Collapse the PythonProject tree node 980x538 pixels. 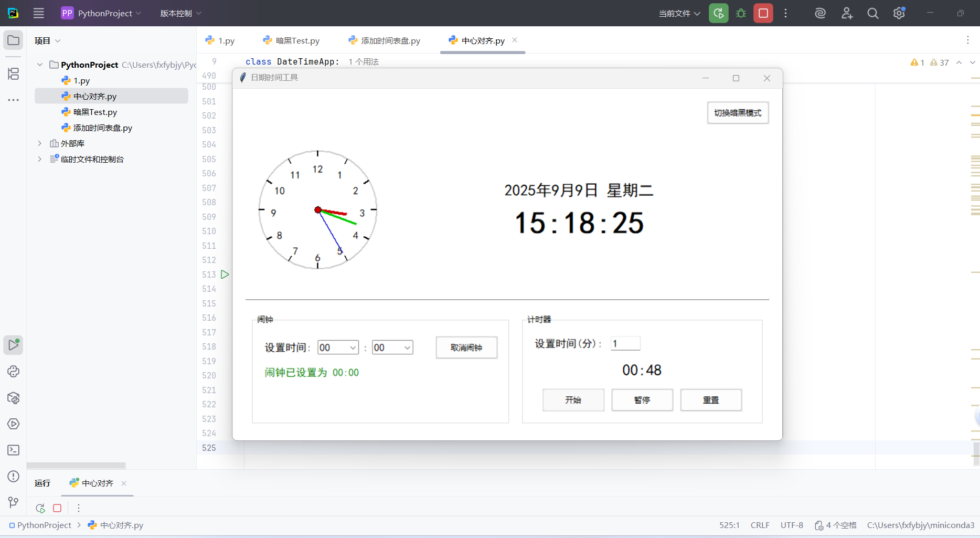[x=39, y=65]
